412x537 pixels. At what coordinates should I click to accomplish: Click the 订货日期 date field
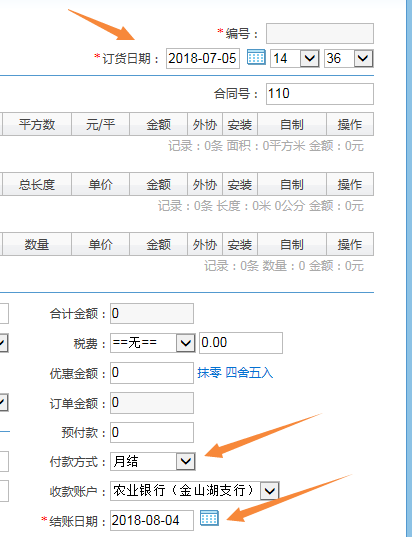click(203, 59)
